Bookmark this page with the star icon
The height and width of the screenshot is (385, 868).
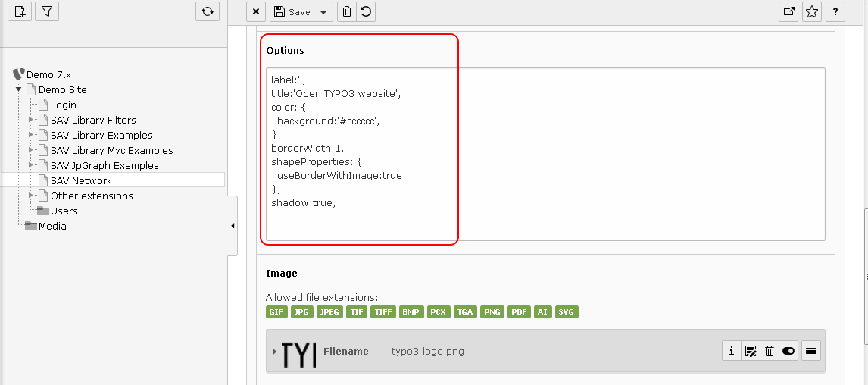(812, 11)
